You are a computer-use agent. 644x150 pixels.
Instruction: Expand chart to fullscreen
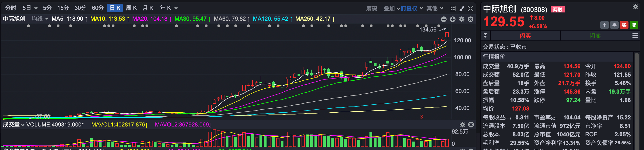point(471,8)
